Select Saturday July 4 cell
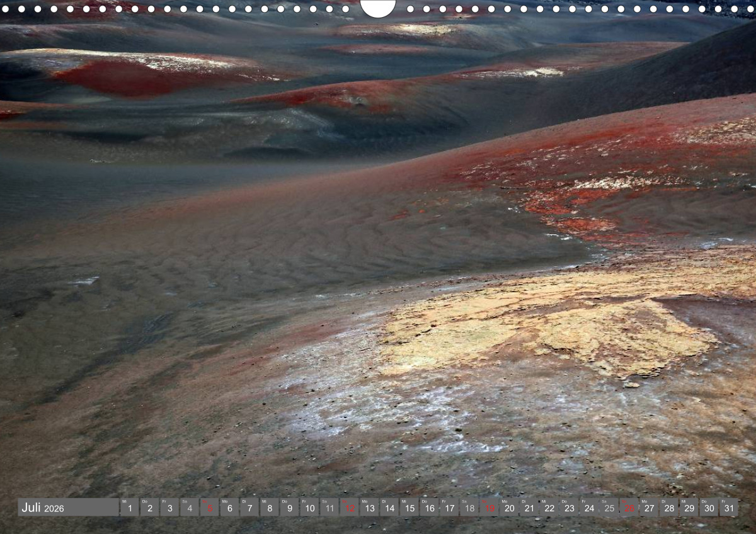The width and height of the screenshot is (756, 534). coord(189,508)
